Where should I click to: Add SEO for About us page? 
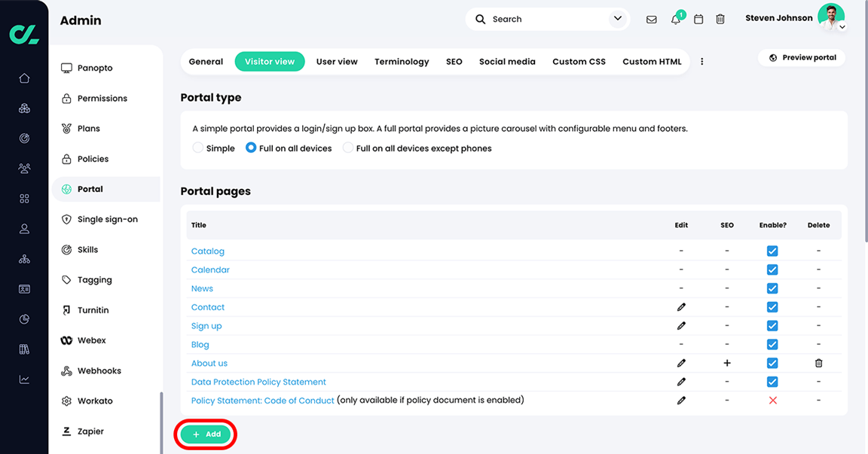pos(727,364)
